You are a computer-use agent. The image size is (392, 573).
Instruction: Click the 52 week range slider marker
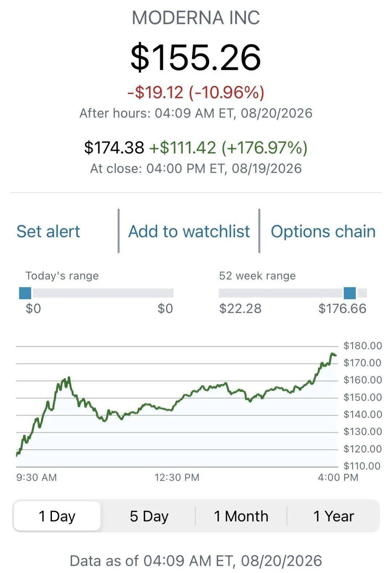pyautogui.click(x=350, y=293)
